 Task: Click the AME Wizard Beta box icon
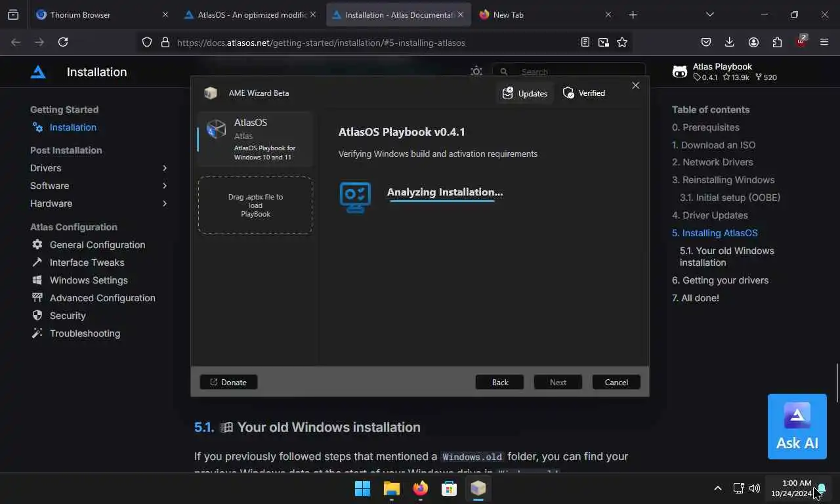pos(211,93)
